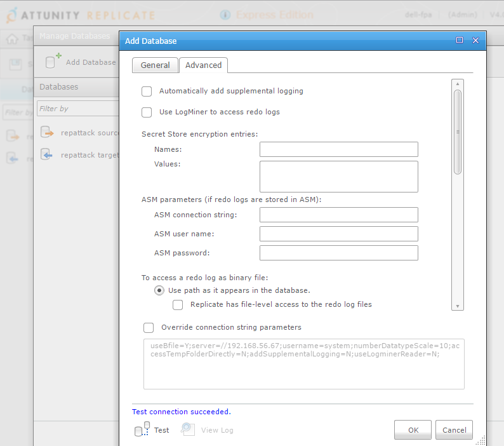Select Use path as it appears radio

point(159,290)
